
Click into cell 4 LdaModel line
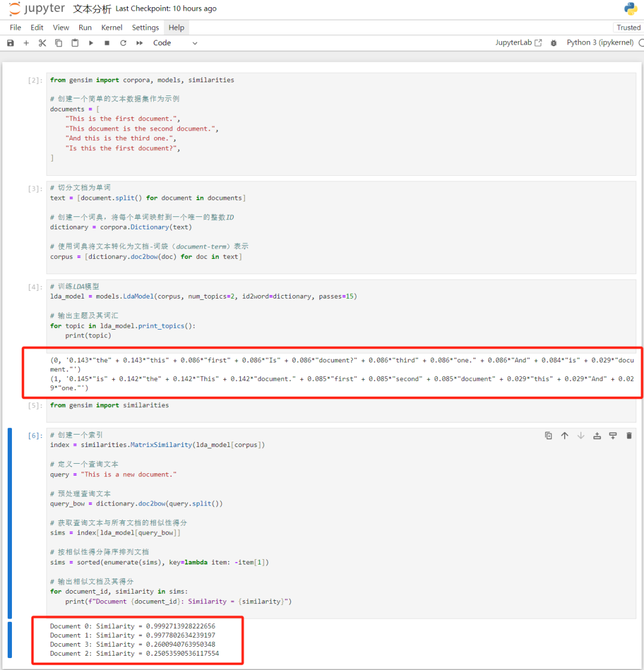pyautogui.click(x=203, y=296)
